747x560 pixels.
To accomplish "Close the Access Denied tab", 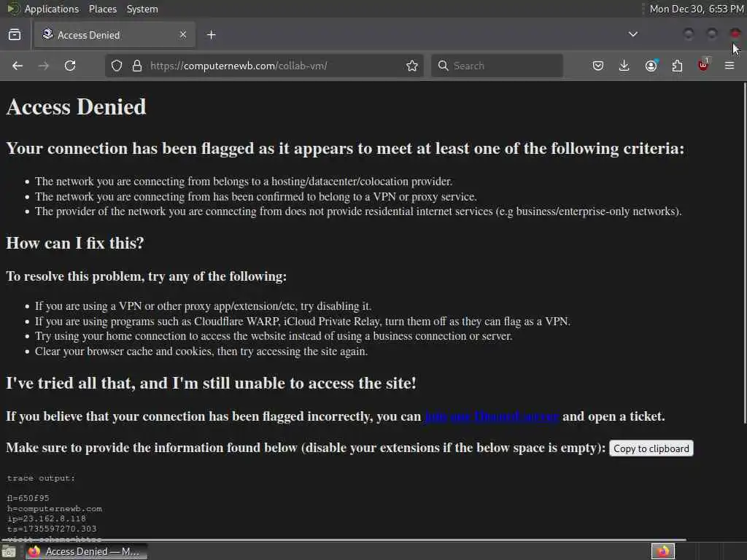I will (183, 35).
